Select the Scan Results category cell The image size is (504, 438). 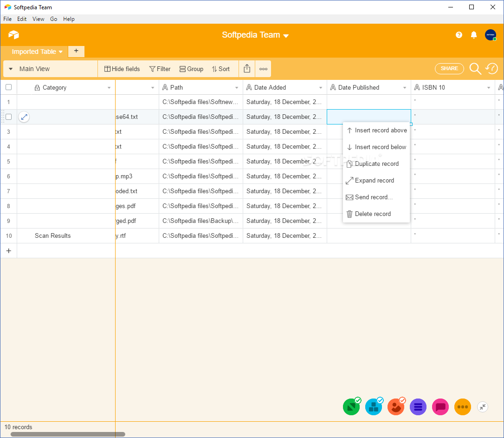[66, 236]
